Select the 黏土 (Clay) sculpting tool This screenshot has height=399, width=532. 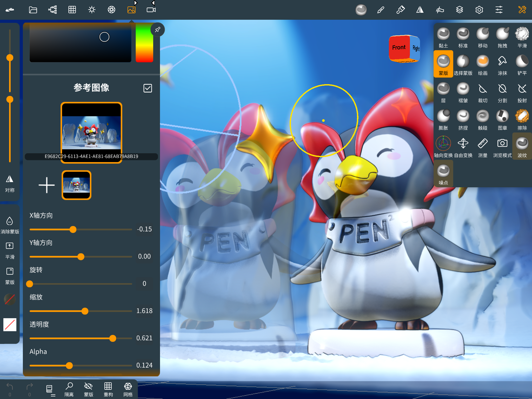(443, 34)
